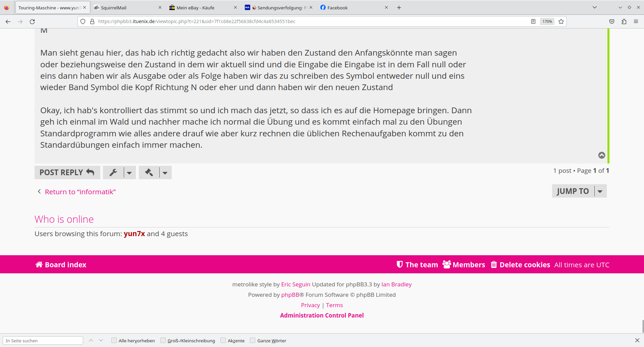This screenshot has width=644, height=347.
Task: Open the Administration Control Panel link
Action: 322,315
